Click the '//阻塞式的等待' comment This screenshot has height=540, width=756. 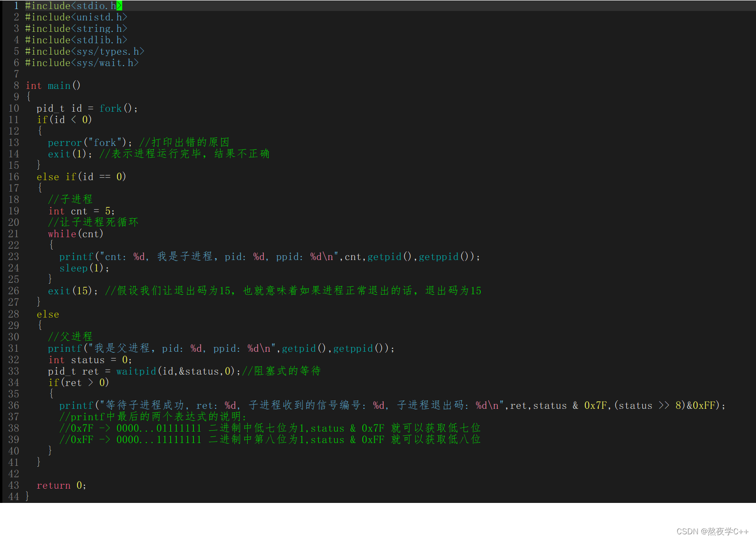[281, 371]
